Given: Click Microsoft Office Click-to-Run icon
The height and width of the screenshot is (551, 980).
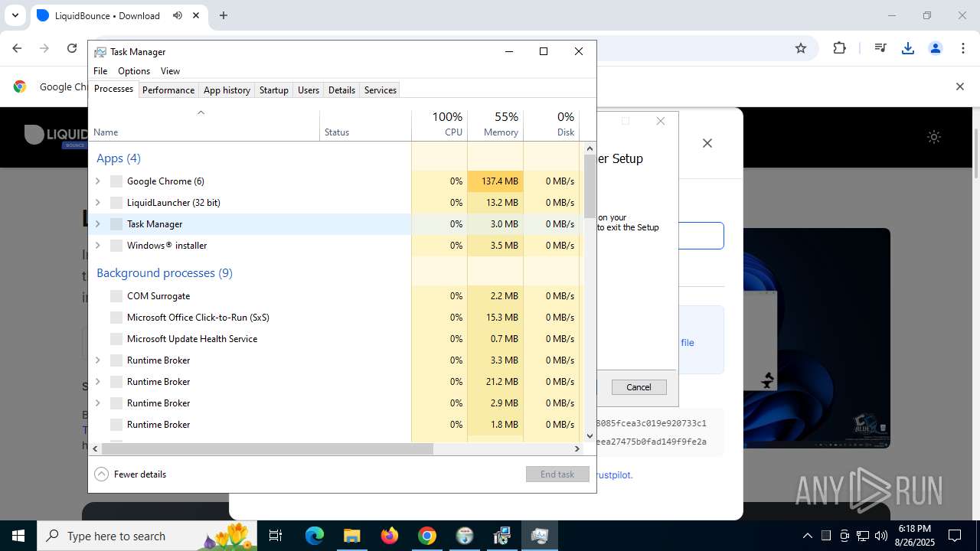Looking at the screenshot, I should (116, 318).
